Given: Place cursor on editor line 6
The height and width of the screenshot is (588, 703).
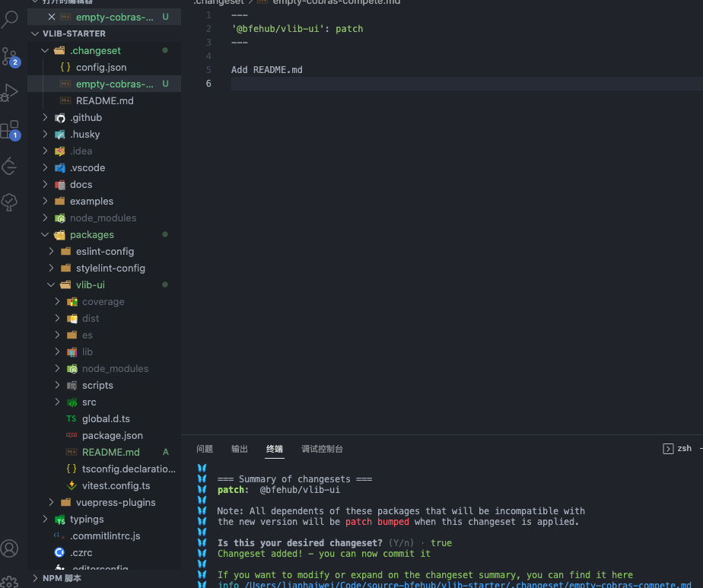Looking at the screenshot, I should tap(466, 84).
